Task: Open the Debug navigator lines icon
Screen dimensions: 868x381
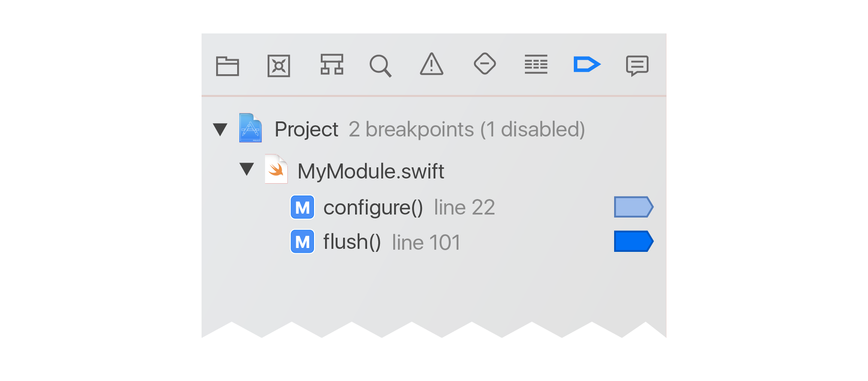Action: pos(536,64)
